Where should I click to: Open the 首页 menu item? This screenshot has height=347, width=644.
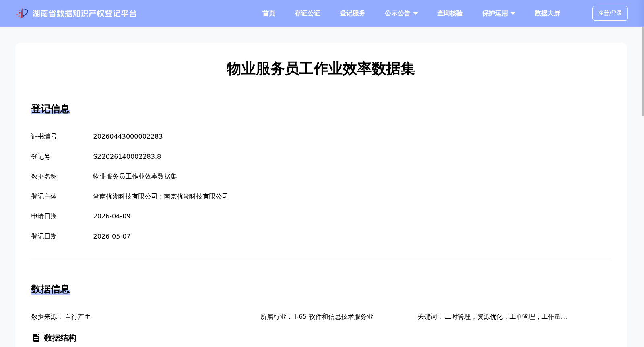click(x=268, y=13)
